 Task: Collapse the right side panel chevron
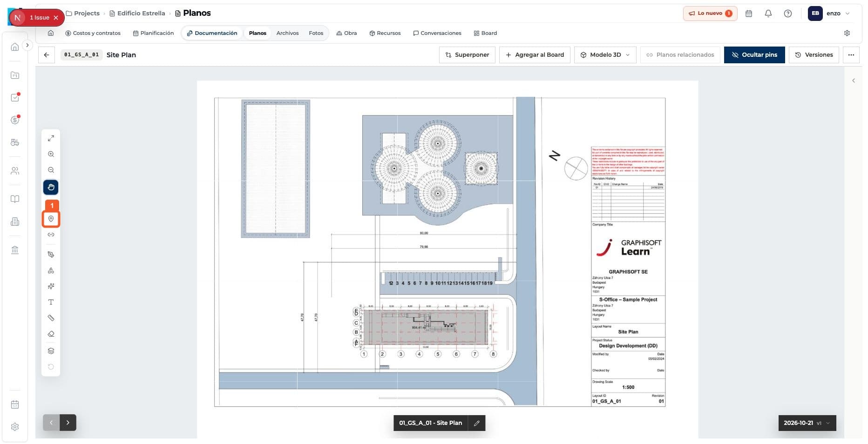pos(854,81)
